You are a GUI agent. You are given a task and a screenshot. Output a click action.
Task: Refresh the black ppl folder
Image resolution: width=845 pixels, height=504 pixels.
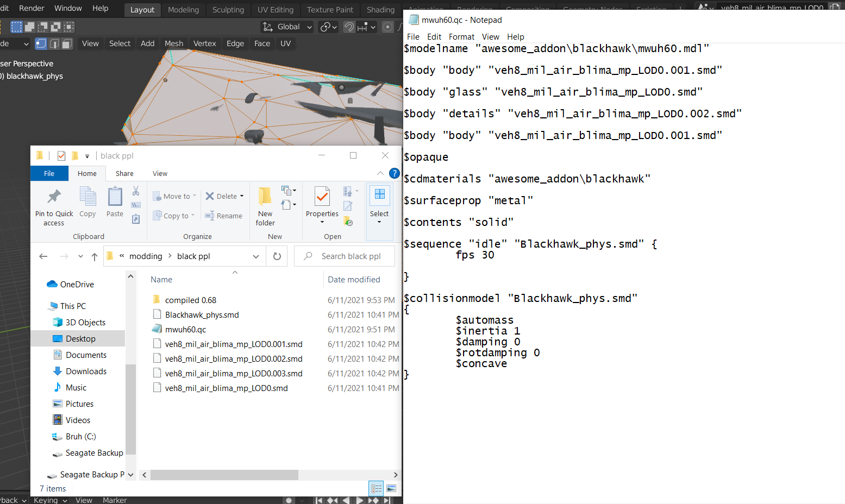(x=277, y=256)
